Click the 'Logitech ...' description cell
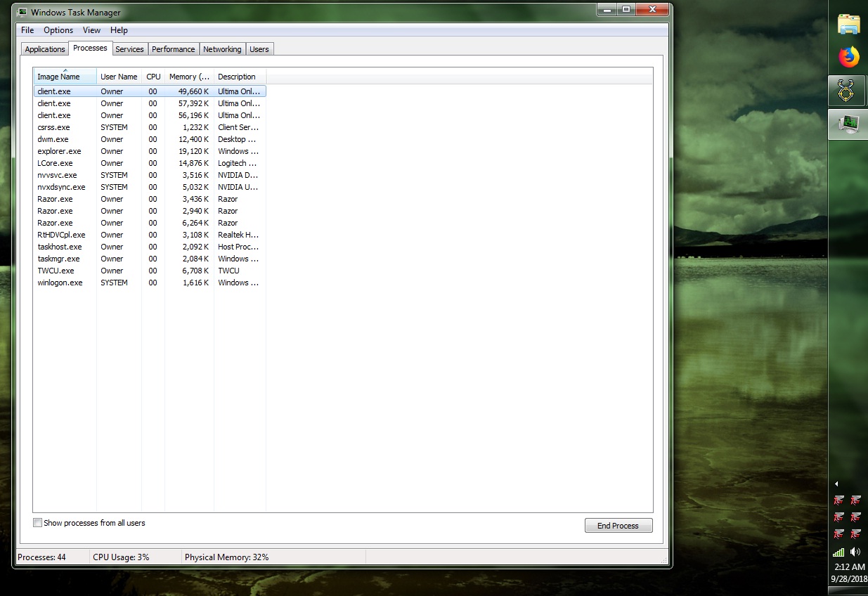The image size is (868, 596). coord(238,163)
